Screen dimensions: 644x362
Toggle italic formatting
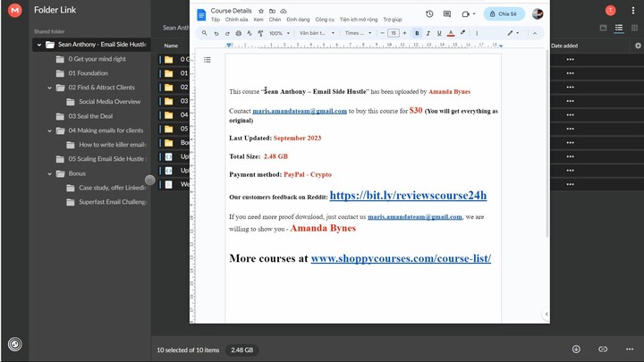(428, 33)
